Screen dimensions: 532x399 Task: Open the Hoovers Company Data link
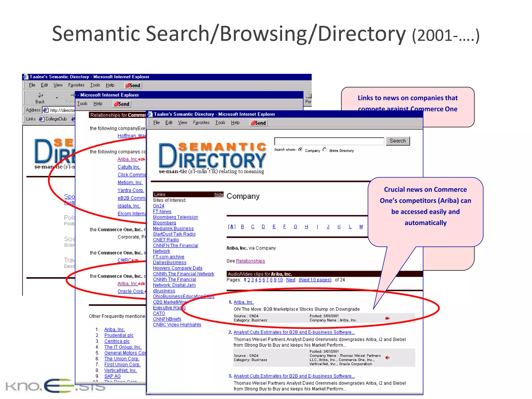pos(178,268)
